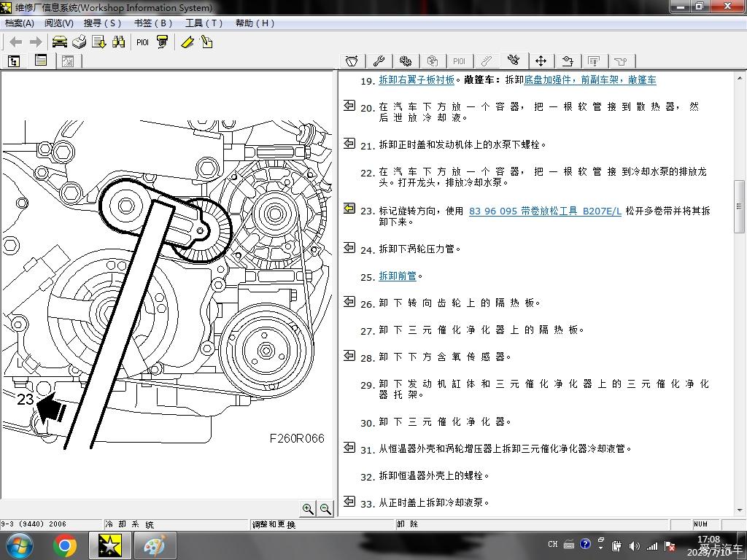Open the 档案(A) menu
Image resolution: width=747 pixels, height=560 pixels.
20,23
